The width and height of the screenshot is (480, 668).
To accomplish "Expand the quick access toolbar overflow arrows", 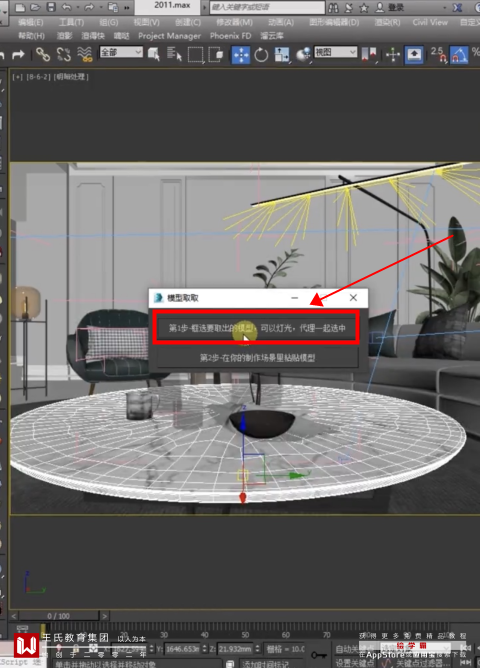I will point(127,8).
